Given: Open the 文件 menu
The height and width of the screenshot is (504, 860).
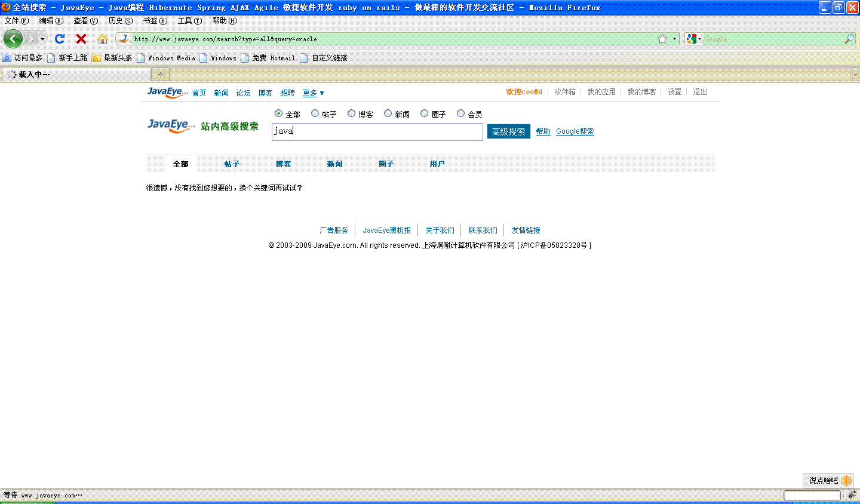Looking at the screenshot, I should click(x=17, y=21).
